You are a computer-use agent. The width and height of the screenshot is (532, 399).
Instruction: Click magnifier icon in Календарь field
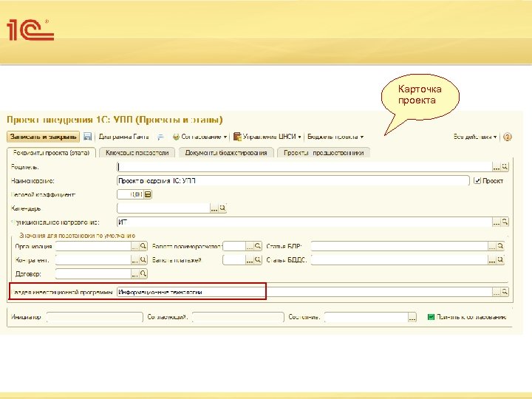click(x=222, y=208)
